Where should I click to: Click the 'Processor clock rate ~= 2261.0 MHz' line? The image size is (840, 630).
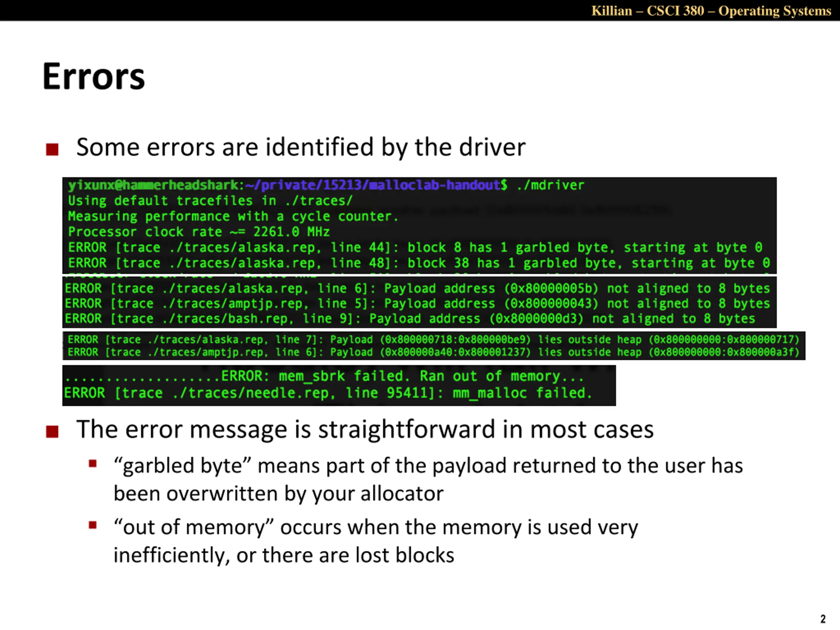tap(199, 232)
